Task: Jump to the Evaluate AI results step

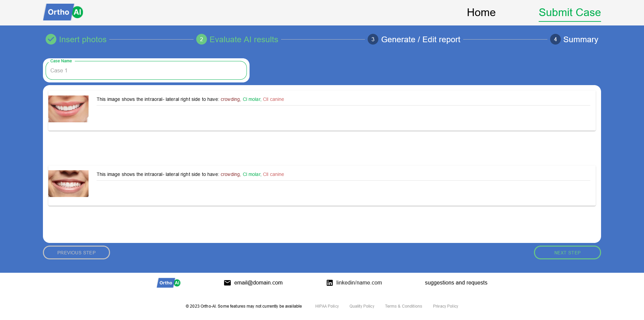Action: (244, 40)
